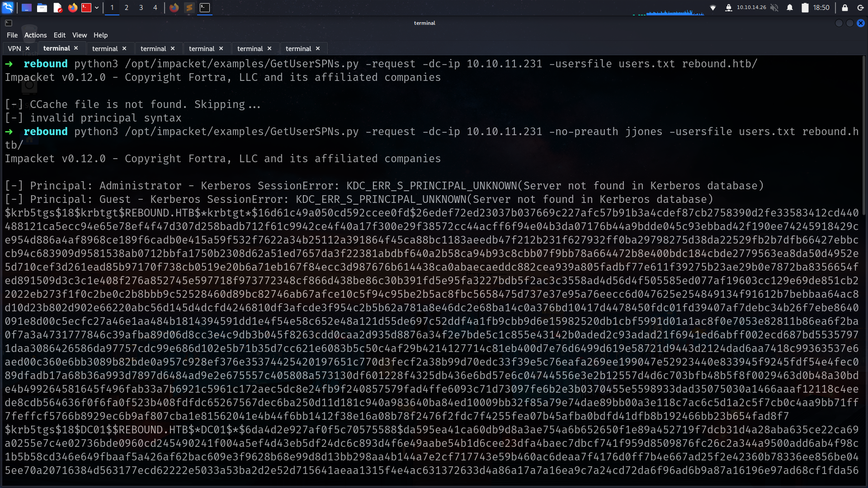Screen dimensions: 868x488
Task: Open the File menu
Action: (x=12, y=35)
